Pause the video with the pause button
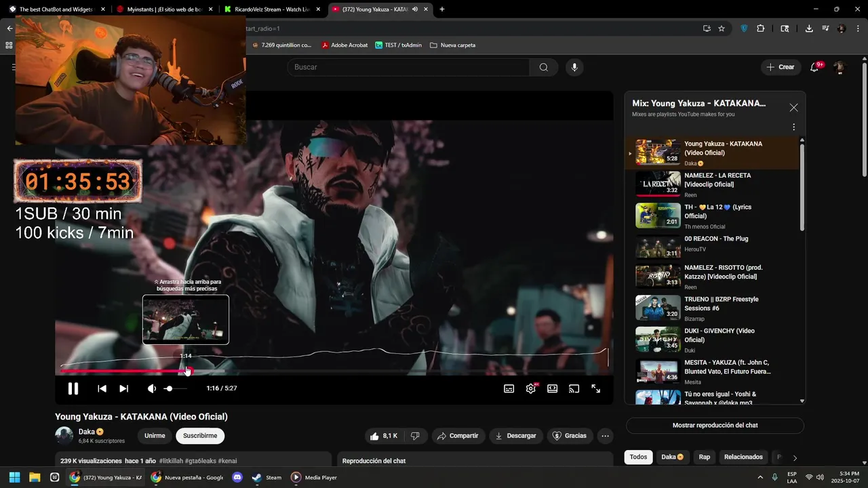The image size is (868, 488). pos(73,388)
